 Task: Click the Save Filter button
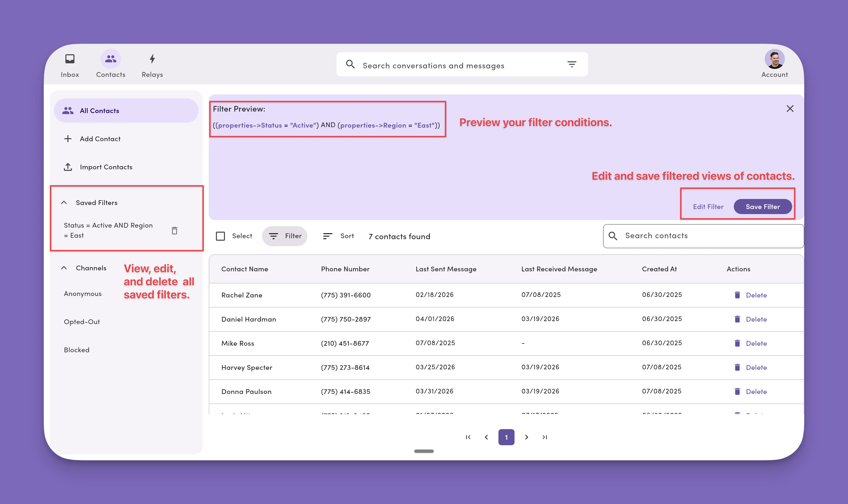click(763, 207)
